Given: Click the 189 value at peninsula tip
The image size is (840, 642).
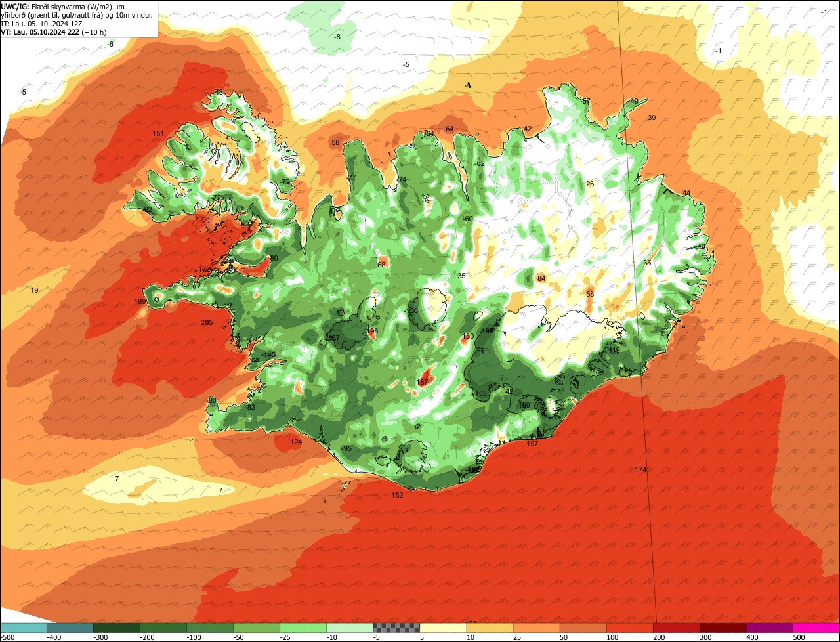Looking at the screenshot, I should pyautogui.click(x=140, y=301).
